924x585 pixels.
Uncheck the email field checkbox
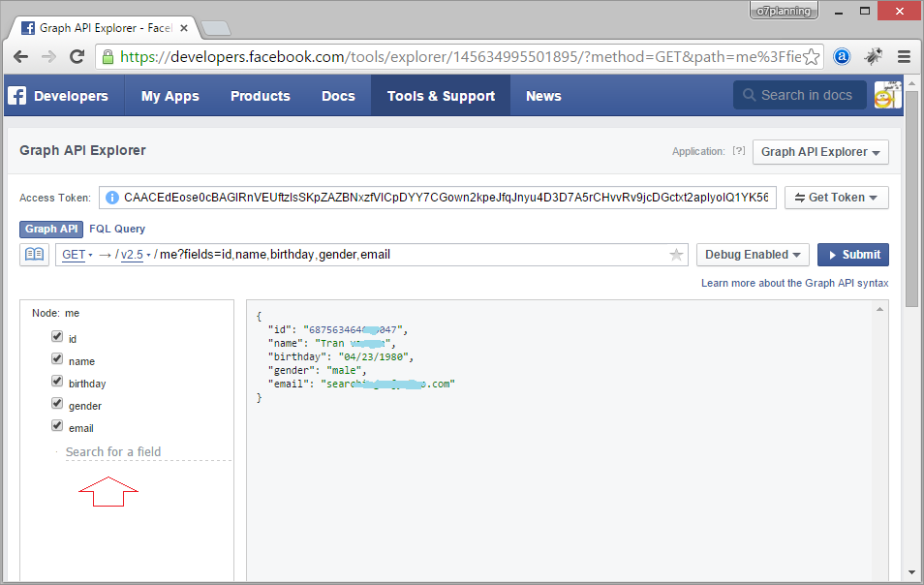[x=57, y=426]
